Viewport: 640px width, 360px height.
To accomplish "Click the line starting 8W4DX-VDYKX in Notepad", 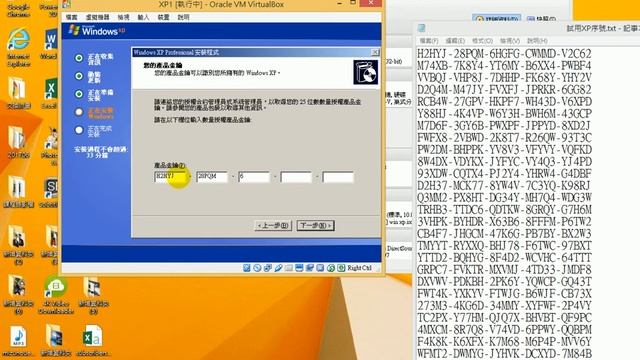I will coord(504,161).
